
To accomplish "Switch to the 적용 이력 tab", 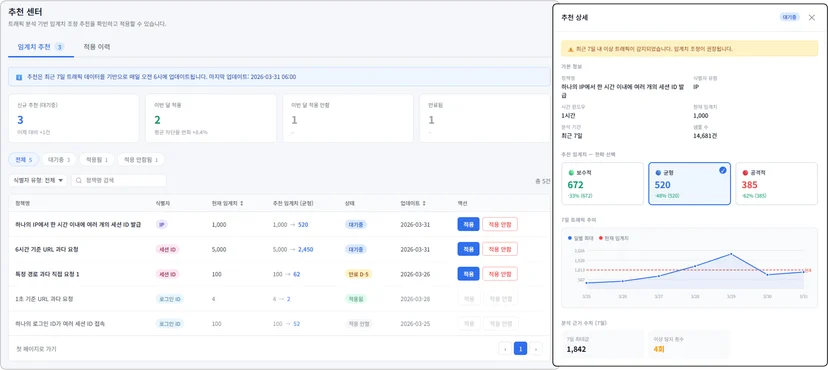I will click(97, 47).
